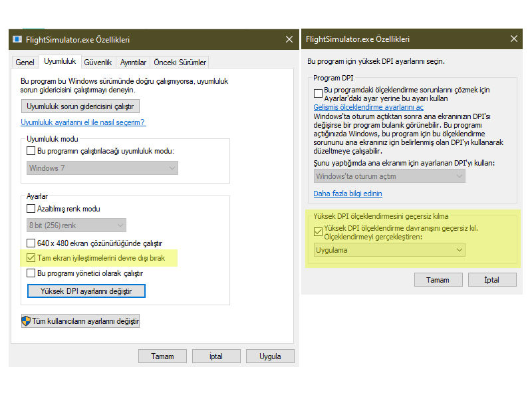The height and width of the screenshot is (399, 532).
Task: Click İptal in the left properties window
Action: pyautogui.click(x=216, y=356)
